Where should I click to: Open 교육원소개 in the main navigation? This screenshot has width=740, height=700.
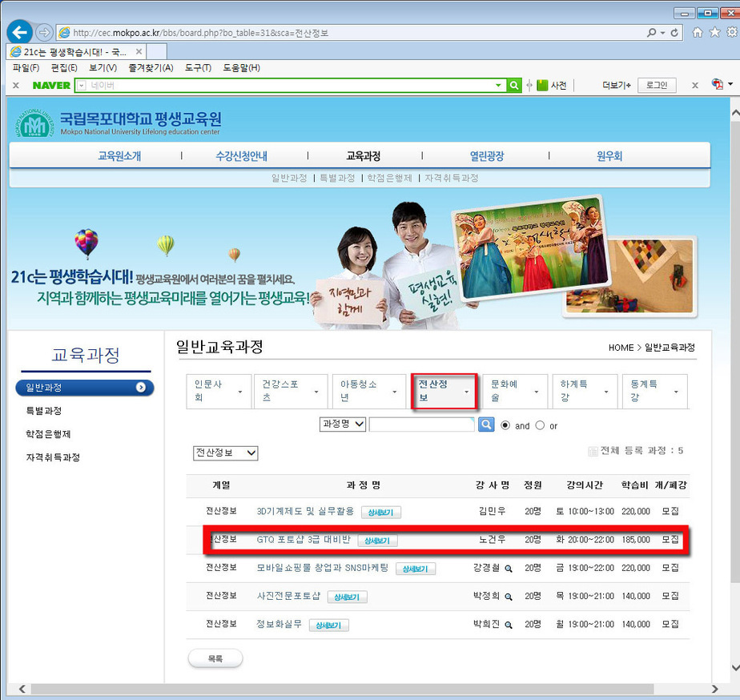[x=119, y=156]
